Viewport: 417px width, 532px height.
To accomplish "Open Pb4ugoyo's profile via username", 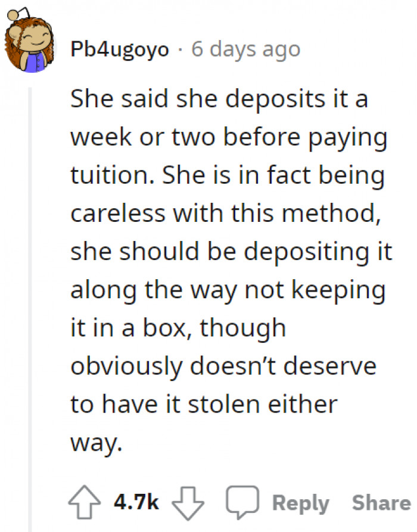I will pyautogui.click(x=119, y=49).
